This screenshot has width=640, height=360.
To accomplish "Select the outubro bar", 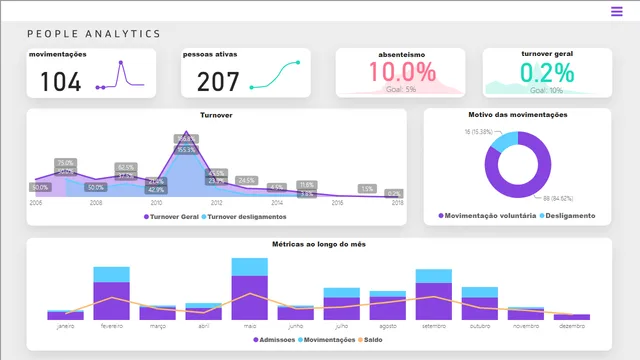I will click(480, 303).
